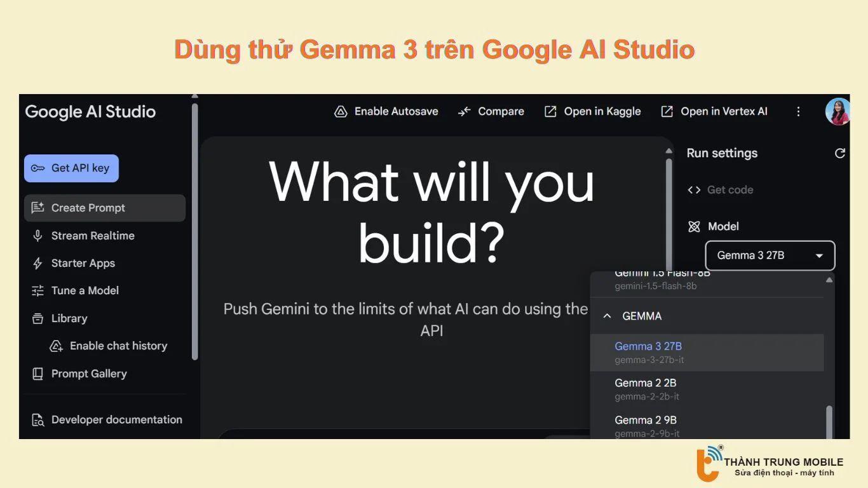Image resolution: width=868 pixels, height=488 pixels.
Task: Select the Create Prompt icon in the sidebar
Action: coord(37,208)
